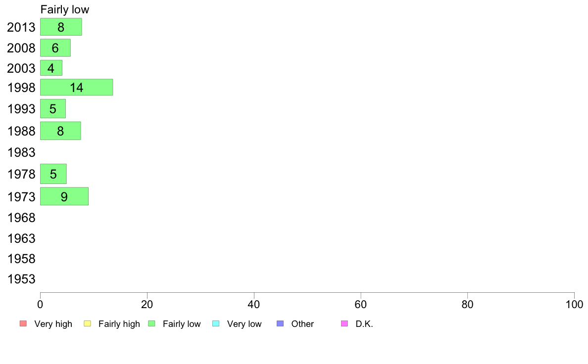Click the magenta D.K. legend swatch
The height and width of the screenshot is (364, 588).
tap(344, 323)
